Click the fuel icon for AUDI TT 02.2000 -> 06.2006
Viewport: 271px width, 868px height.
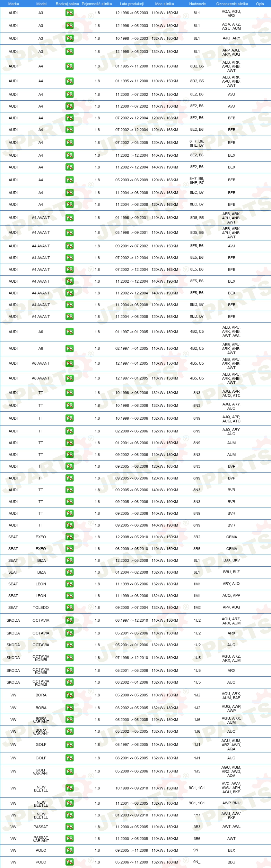[70, 431]
